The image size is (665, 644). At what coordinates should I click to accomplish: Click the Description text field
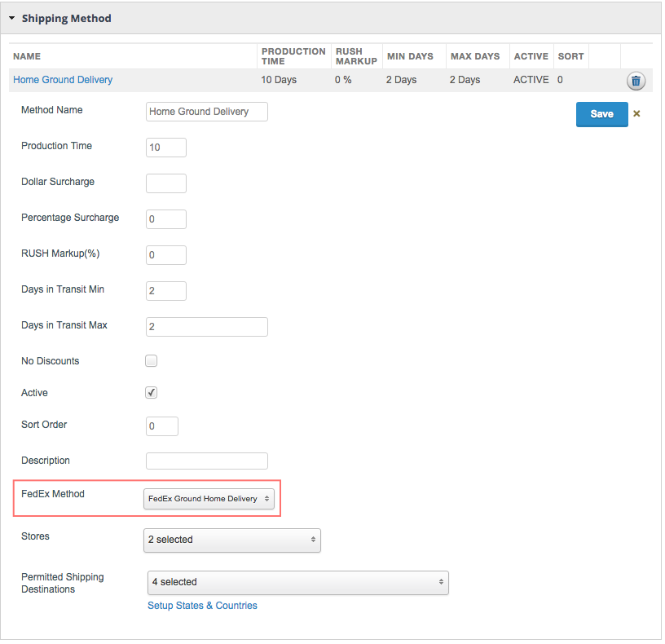206,461
